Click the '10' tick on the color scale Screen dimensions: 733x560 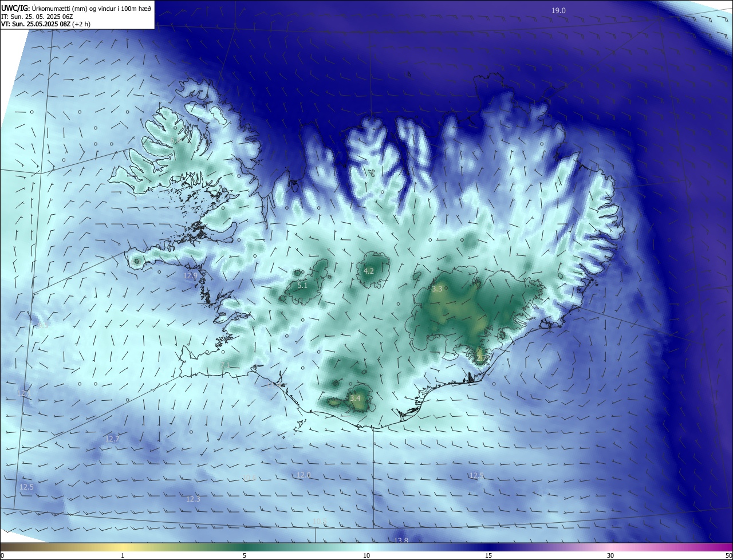tap(366, 555)
